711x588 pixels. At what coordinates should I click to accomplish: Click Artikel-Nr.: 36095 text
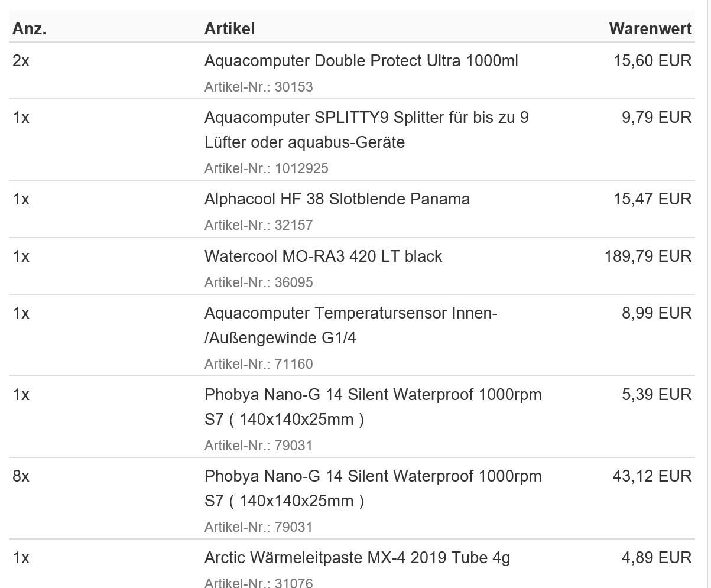(x=258, y=282)
